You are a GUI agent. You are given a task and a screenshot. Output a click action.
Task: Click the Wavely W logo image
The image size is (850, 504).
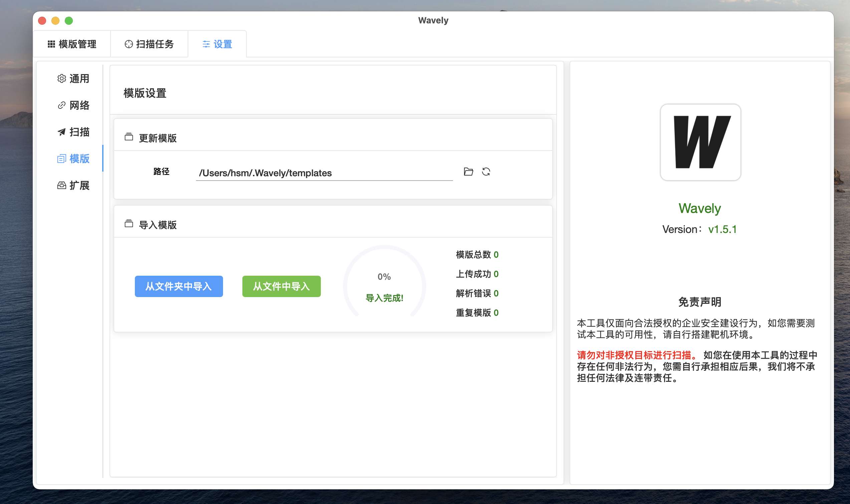700,142
